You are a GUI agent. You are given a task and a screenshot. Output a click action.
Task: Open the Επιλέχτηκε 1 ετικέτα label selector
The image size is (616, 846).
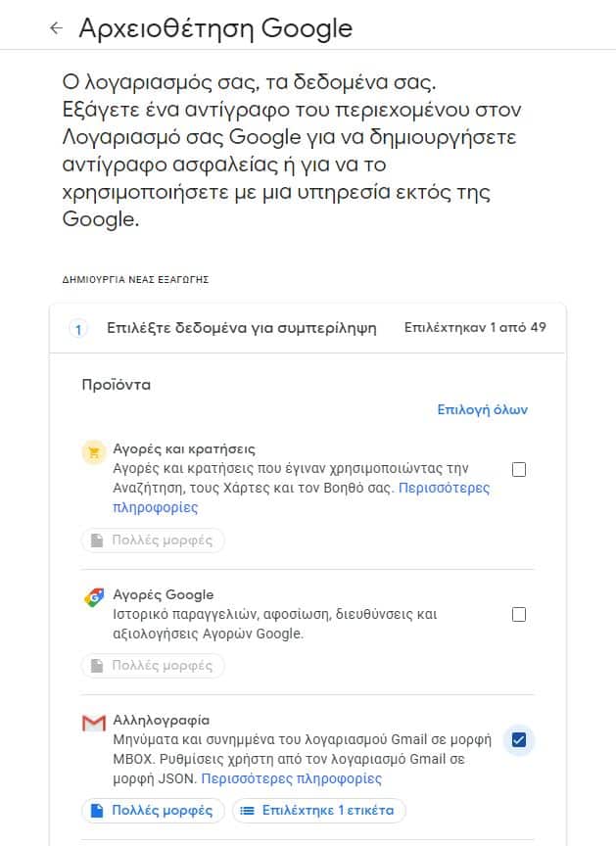319,811
